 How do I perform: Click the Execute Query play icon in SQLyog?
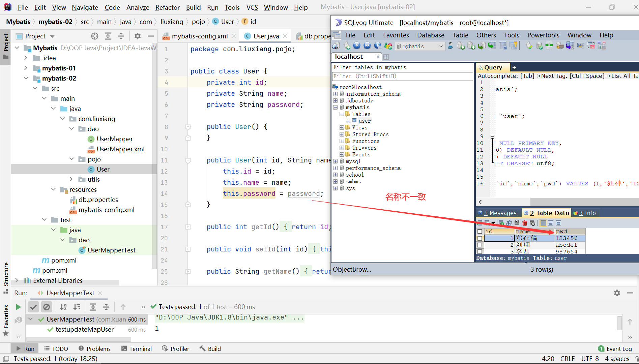coord(357,46)
